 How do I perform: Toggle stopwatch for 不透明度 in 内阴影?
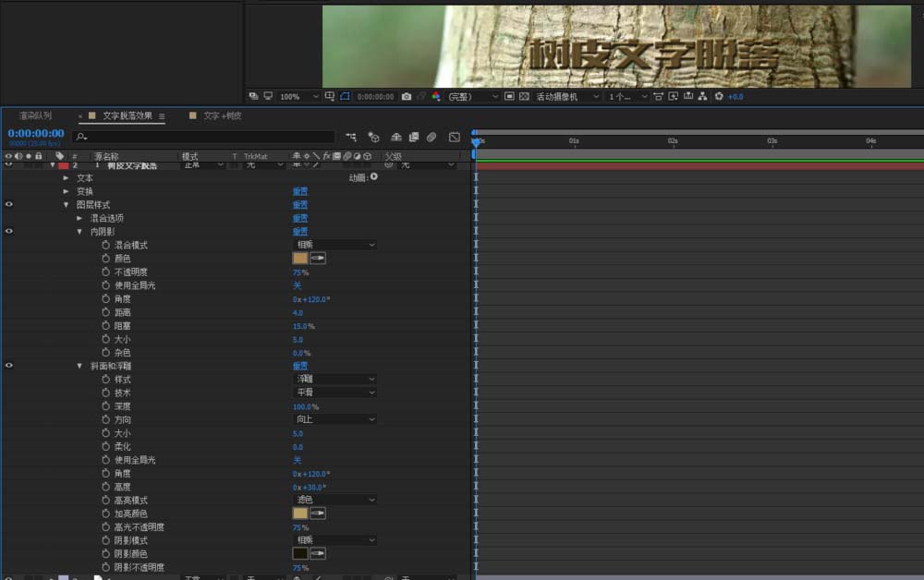(105, 272)
